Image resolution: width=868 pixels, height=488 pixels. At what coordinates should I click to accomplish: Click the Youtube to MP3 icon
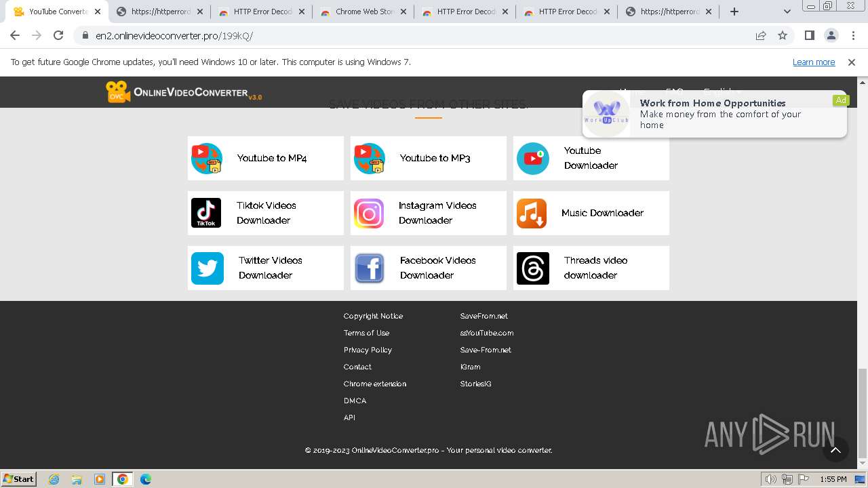pos(370,159)
